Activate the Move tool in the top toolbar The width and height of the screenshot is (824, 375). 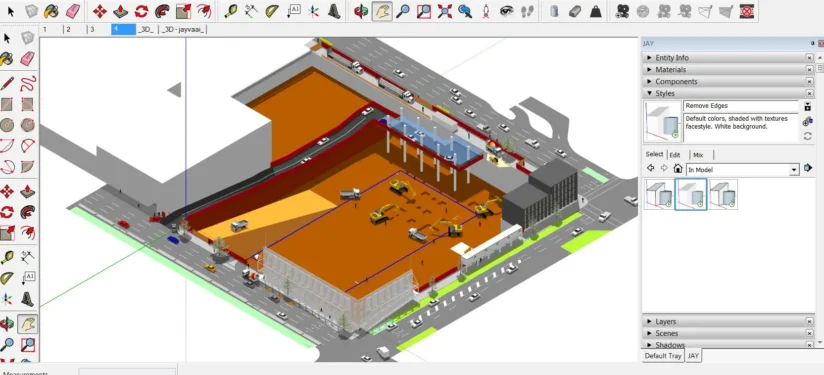[100, 11]
